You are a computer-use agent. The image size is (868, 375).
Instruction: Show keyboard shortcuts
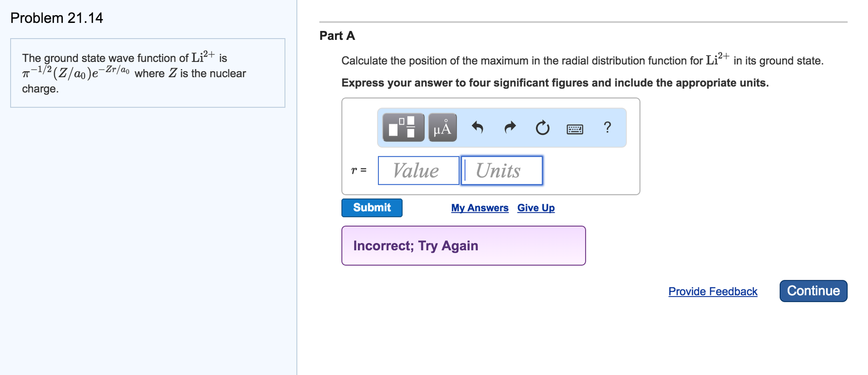point(575,128)
